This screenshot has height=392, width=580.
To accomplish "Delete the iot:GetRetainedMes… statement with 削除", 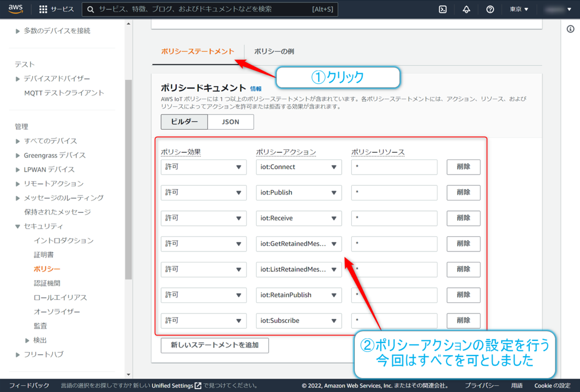I will [x=463, y=244].
